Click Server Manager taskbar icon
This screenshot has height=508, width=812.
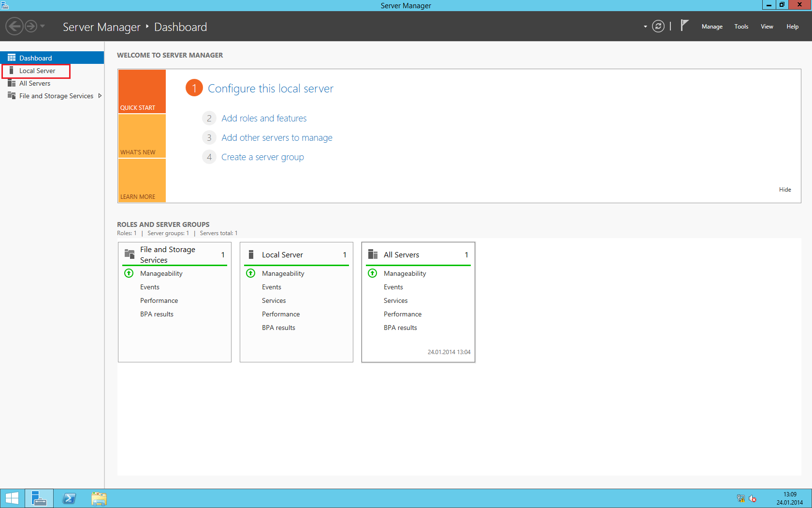[x=39, y=498]
